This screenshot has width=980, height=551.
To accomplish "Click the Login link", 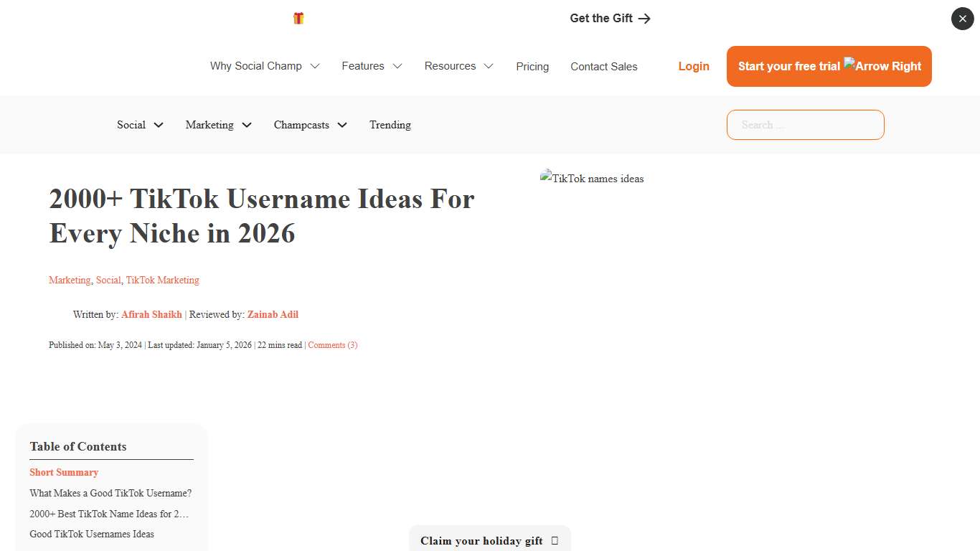I will 693,66.
